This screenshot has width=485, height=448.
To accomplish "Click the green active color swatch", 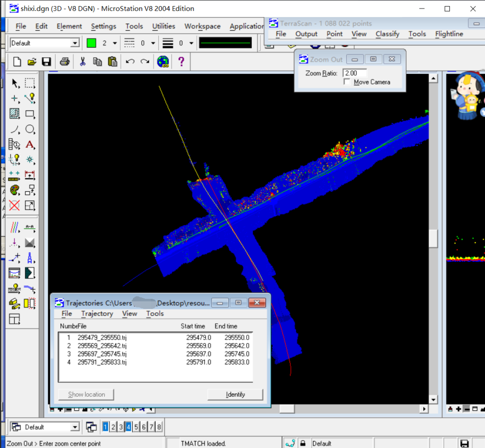I will 91,43.
